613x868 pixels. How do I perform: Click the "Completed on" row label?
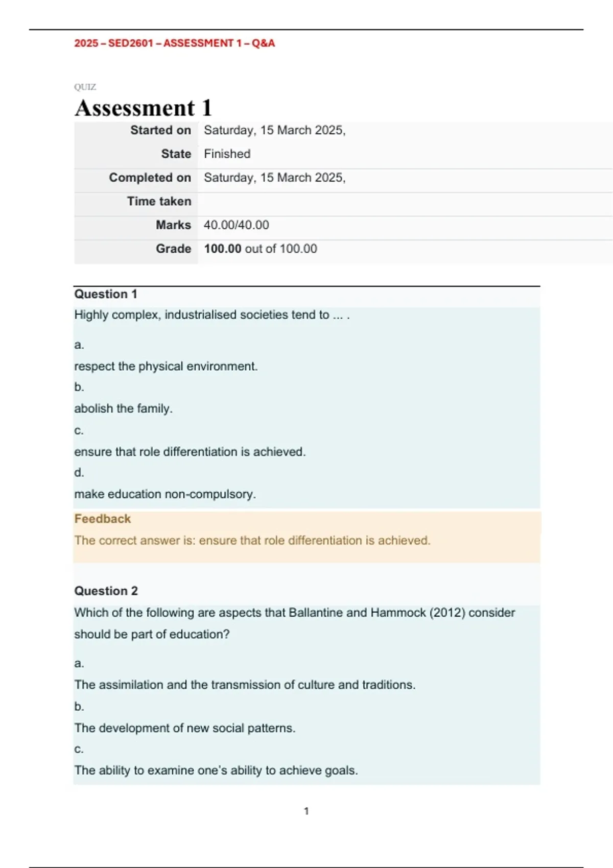click(150, 178)
